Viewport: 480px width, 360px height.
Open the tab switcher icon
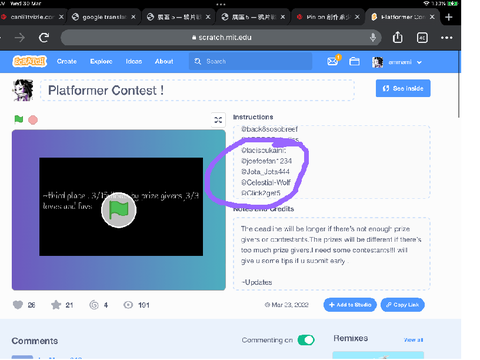(x=422, y=38)
